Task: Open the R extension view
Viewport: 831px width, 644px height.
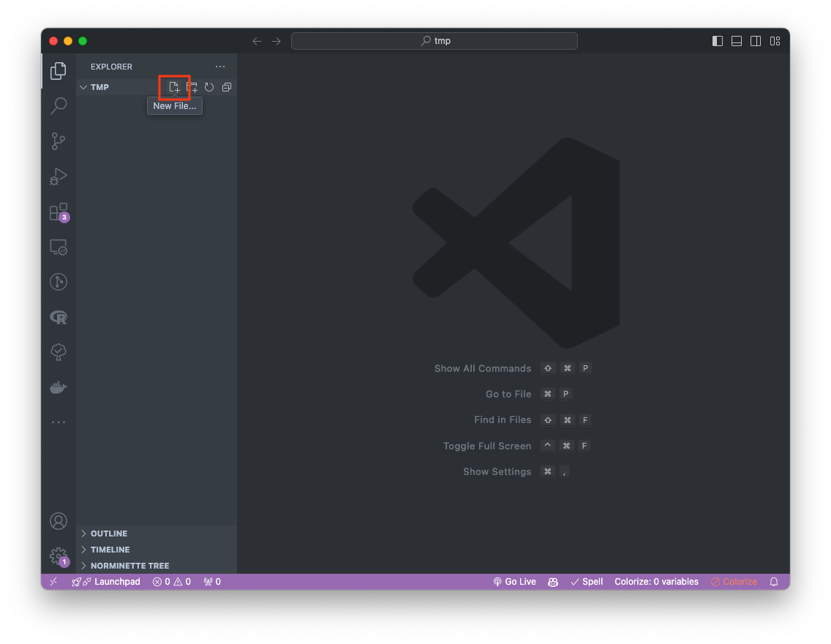Action: (59, 317)
